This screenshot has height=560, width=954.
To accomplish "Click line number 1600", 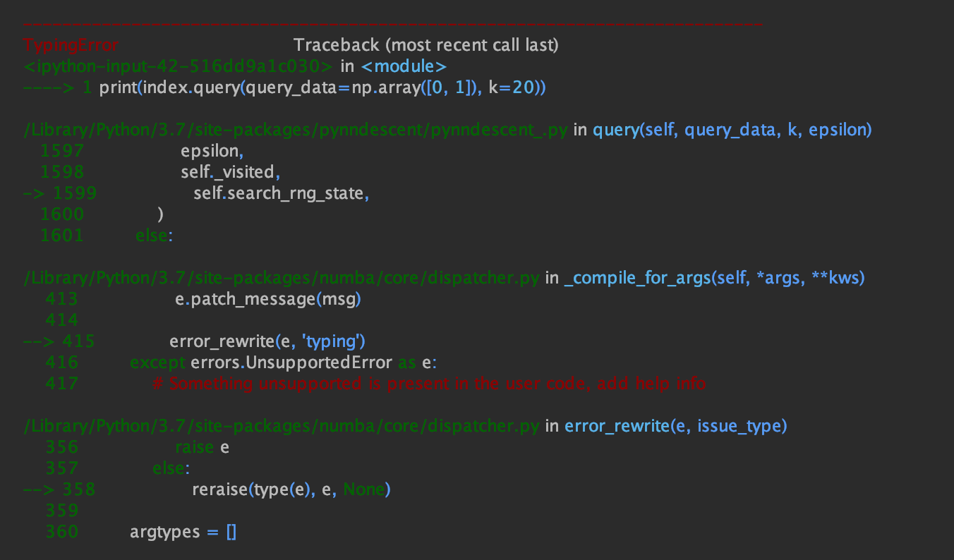I will (x=62, y=214).
